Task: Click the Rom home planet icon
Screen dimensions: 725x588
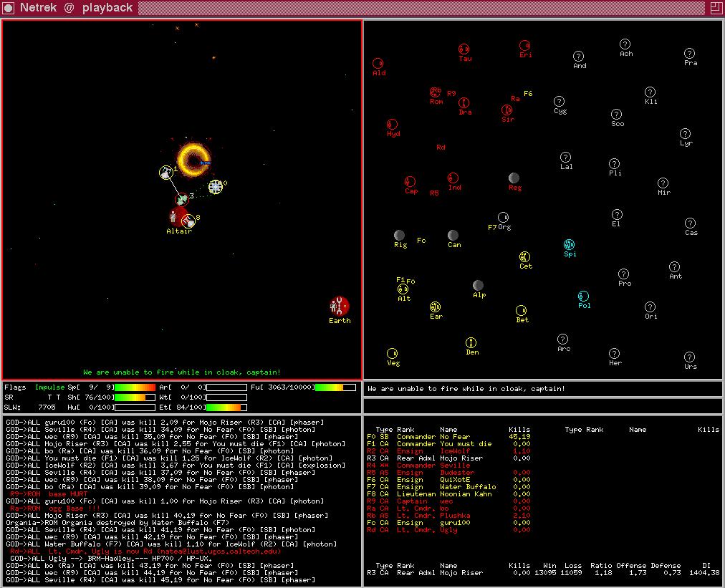Action: pos(435,92)
